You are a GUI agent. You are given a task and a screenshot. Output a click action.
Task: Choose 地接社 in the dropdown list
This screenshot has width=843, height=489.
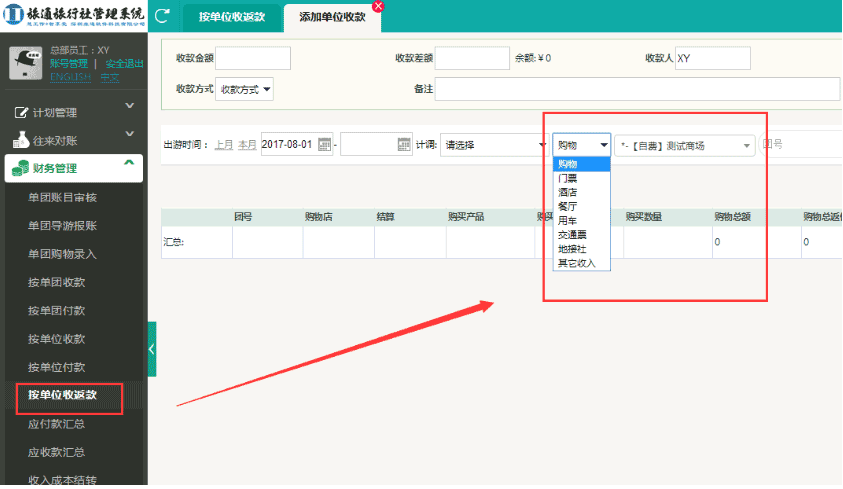pos(581,249)
